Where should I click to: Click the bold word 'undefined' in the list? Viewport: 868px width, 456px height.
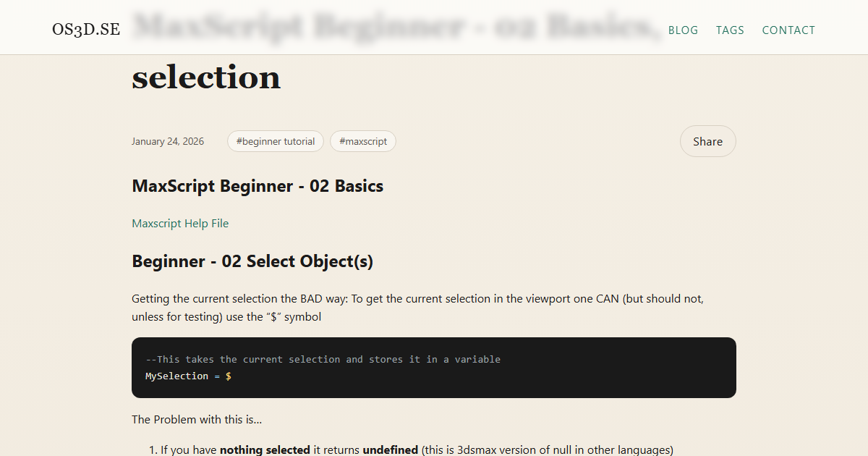390,449
